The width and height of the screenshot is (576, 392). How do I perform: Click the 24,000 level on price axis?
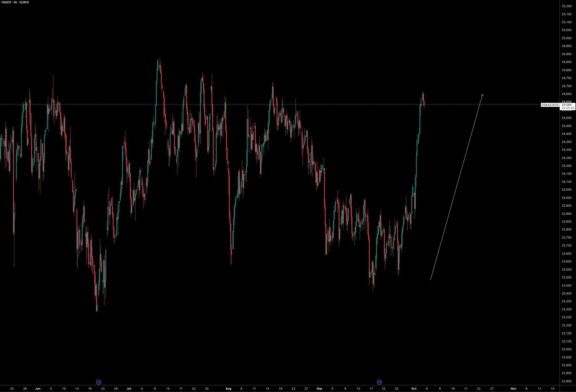(566, 198)
